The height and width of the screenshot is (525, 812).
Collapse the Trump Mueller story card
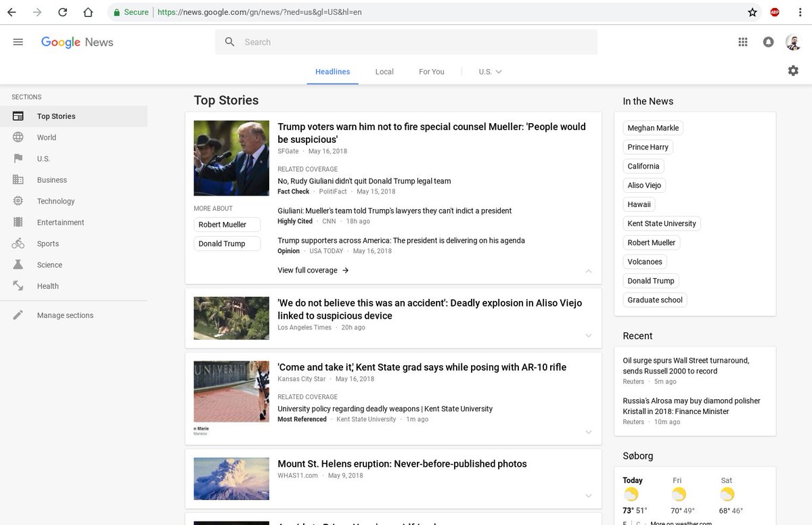588,271
